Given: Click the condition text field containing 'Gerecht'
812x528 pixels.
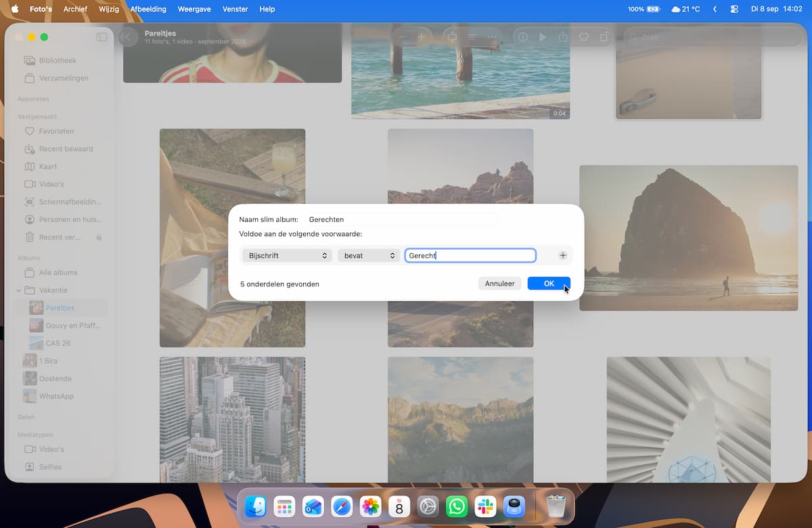Looking at the screenshot, I should (470, 255).
